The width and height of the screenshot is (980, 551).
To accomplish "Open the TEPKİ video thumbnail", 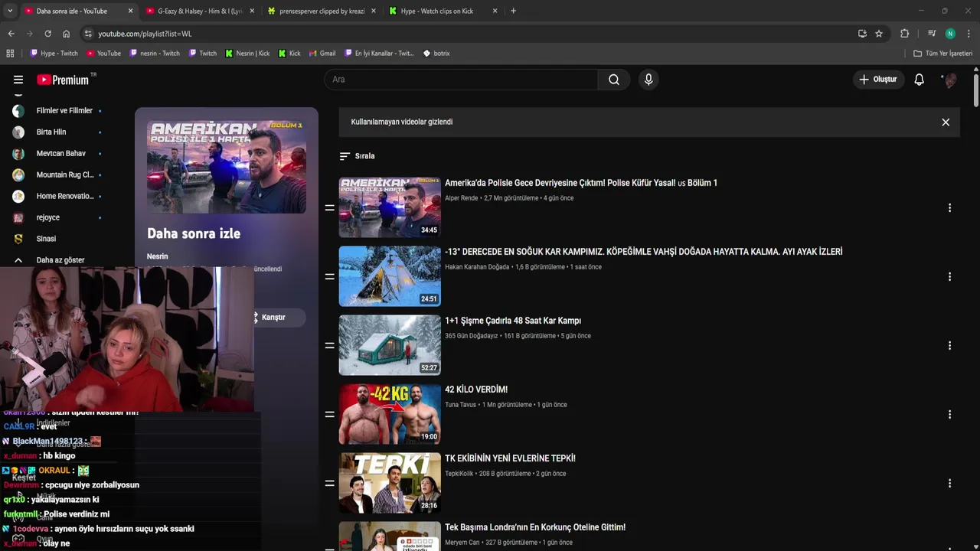I will 390,483.
